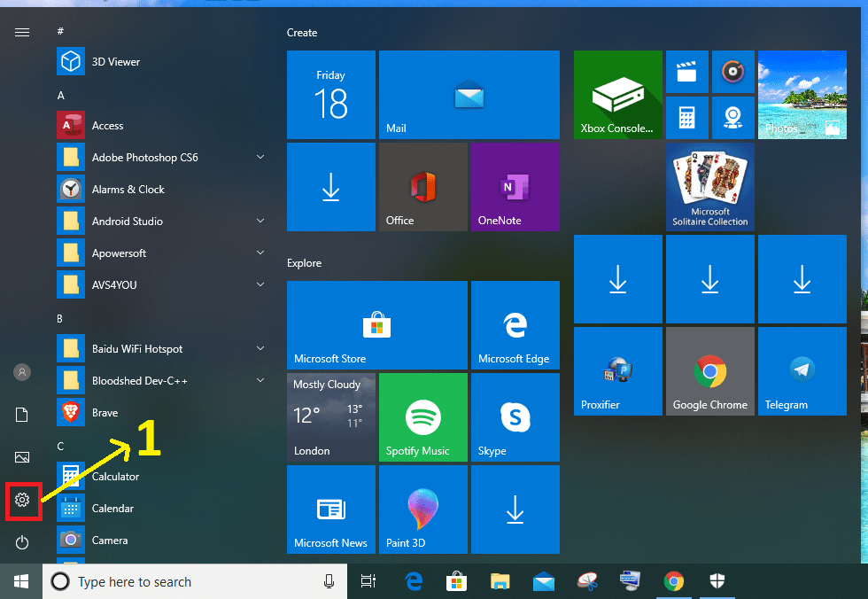Launch 3D Viewer from the app list
868x599 pixels.
tap(160, 61)
